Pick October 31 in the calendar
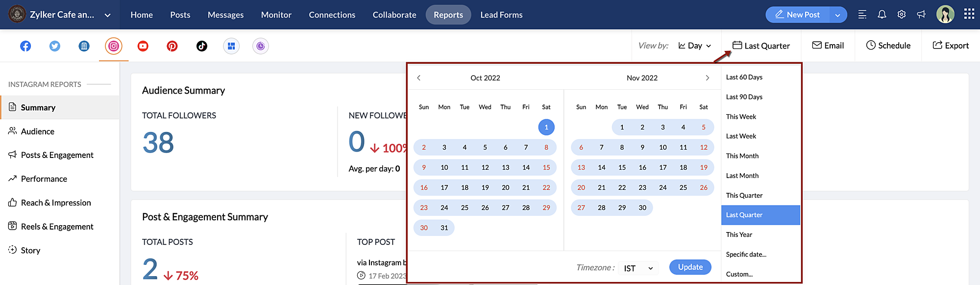The height and width of the screenshot is (285, 980). pyautogui.click(x=444, y=228)
